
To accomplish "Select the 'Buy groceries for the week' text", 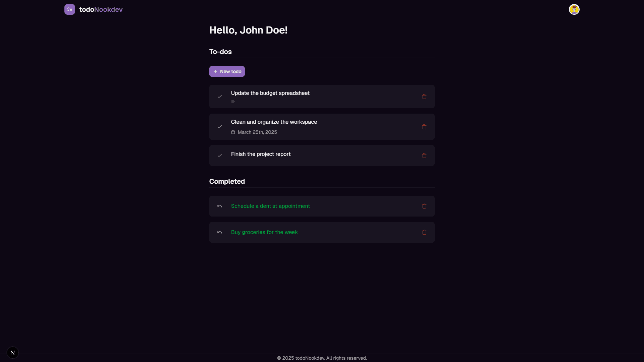I will tap(264, 232).
